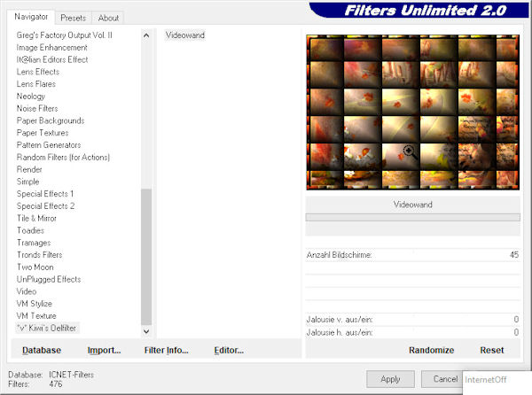The image size is (532, 395).
Task: Select the Pattern Generators category
Action: click(49, 145)
